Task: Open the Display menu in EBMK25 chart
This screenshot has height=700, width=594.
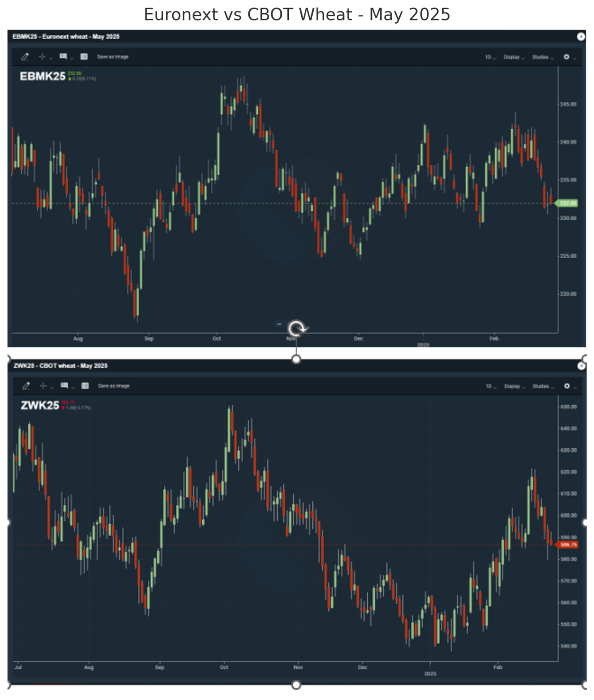Action: 514,57
